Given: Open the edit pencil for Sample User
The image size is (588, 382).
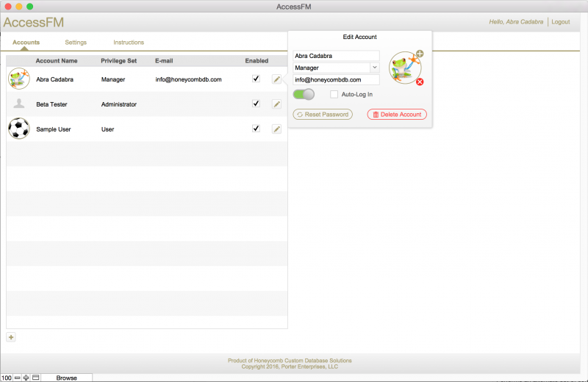Looking at the screenshot, I should pyautogui.click(x=276, y=129).
